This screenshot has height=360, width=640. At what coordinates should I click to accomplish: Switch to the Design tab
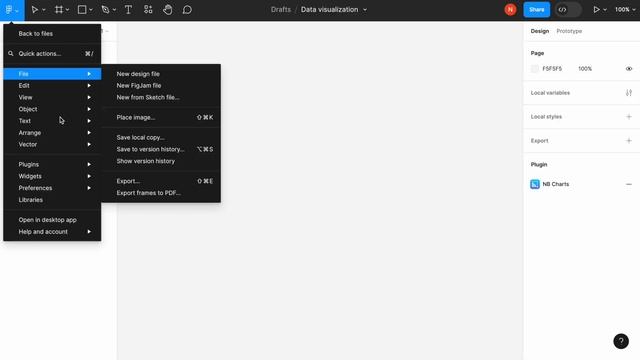[540, 31]
